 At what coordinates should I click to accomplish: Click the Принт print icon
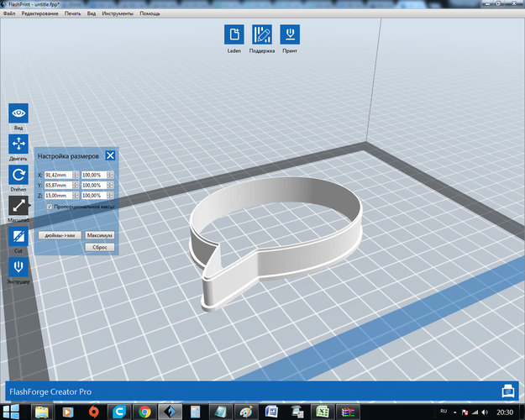(290, 34)
